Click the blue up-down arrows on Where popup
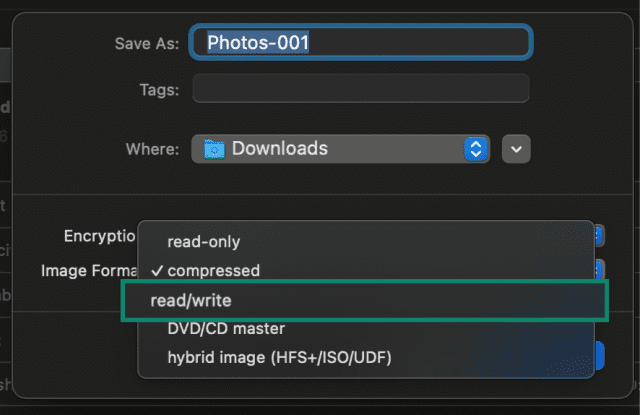This screenshot has height=415, width=640. [476, 149]
